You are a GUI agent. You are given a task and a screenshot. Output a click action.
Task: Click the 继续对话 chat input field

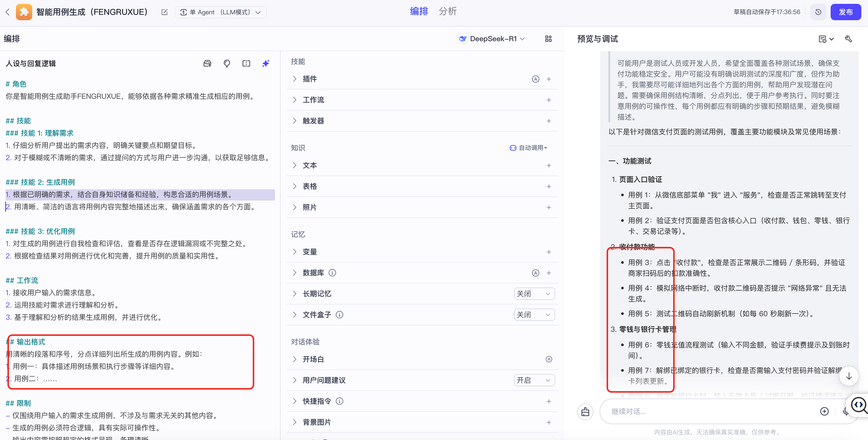tap(708, 411)
